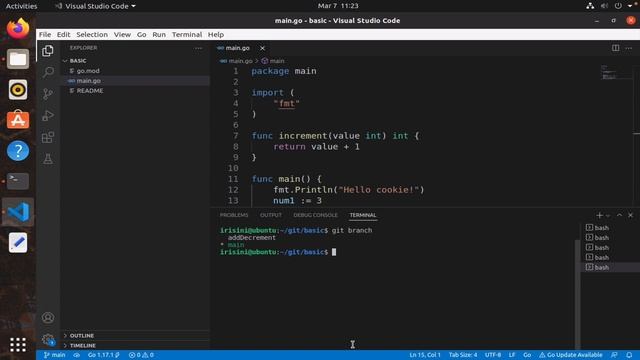Screen dimensions: 640x360
Task: Open go.mod in the explorer
Action: (88, 71)
